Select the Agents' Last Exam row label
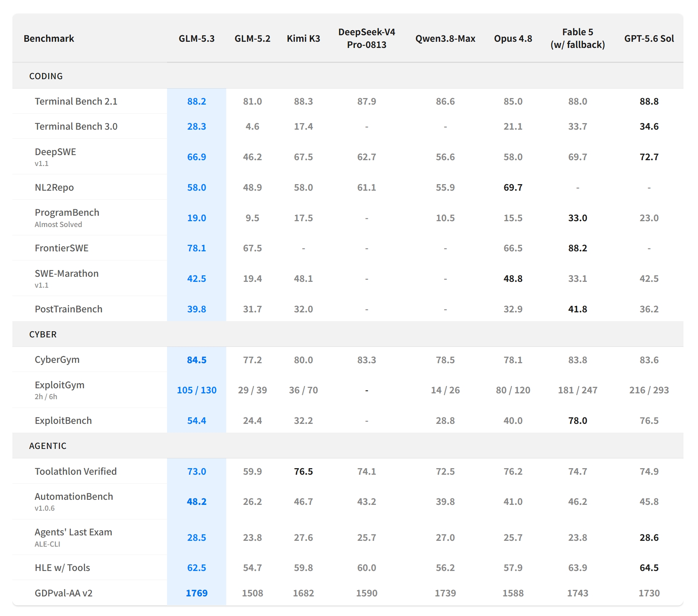Image resolution: width=698 pixels, height=616 pixels. [73, 532]
